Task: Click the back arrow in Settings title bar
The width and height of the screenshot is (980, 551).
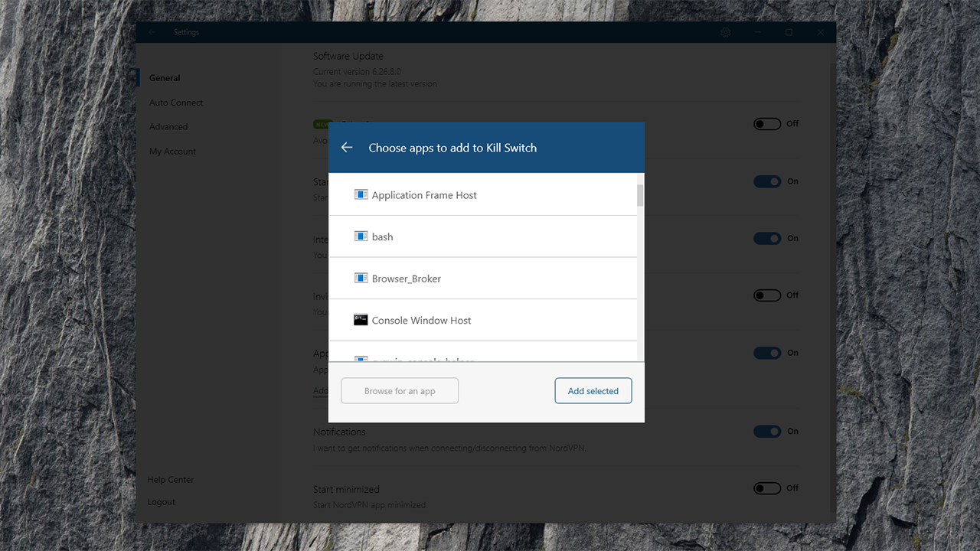Action: click(x=152, y=33)
